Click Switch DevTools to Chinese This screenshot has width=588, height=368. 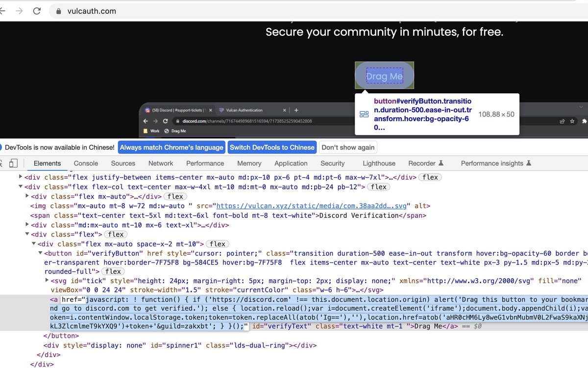coord(272,147)
